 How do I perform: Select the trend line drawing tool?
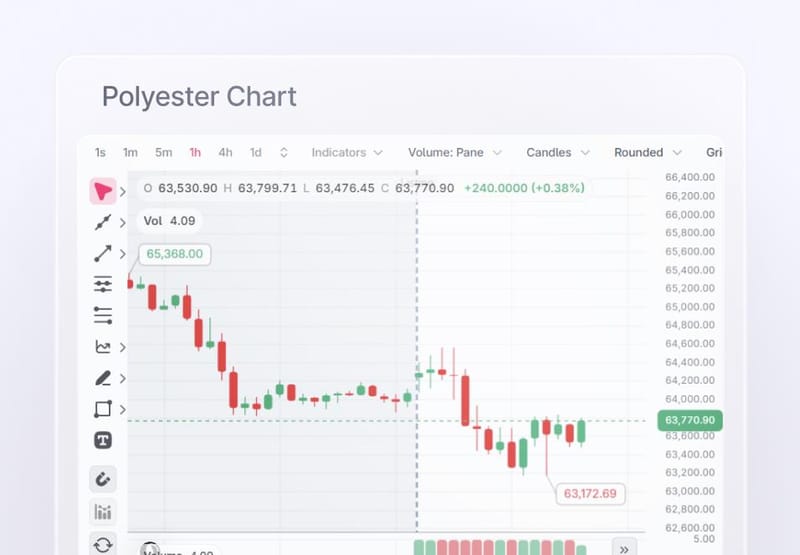tap(103, 254)
